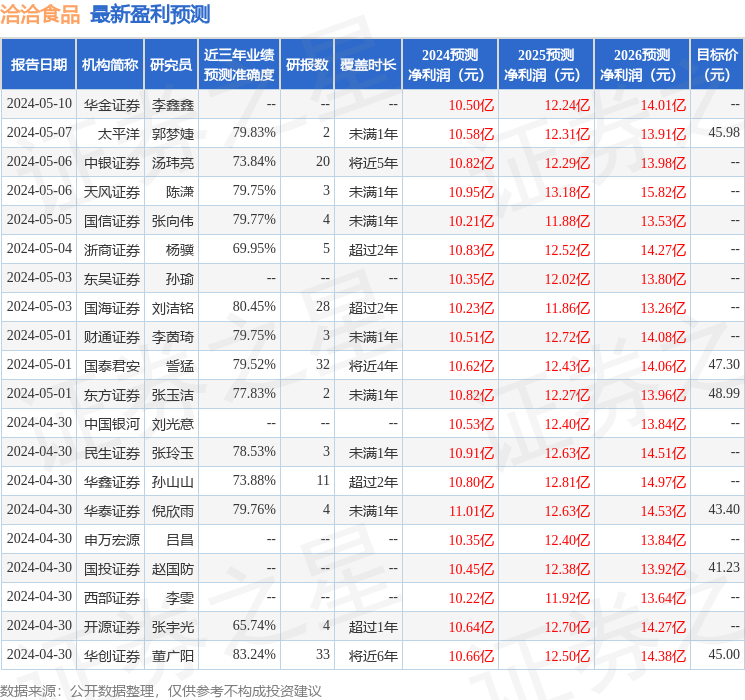This screenshot has width=745, height=700.
Task: Click the 东吴证券 institution cell
Action: 112,279
